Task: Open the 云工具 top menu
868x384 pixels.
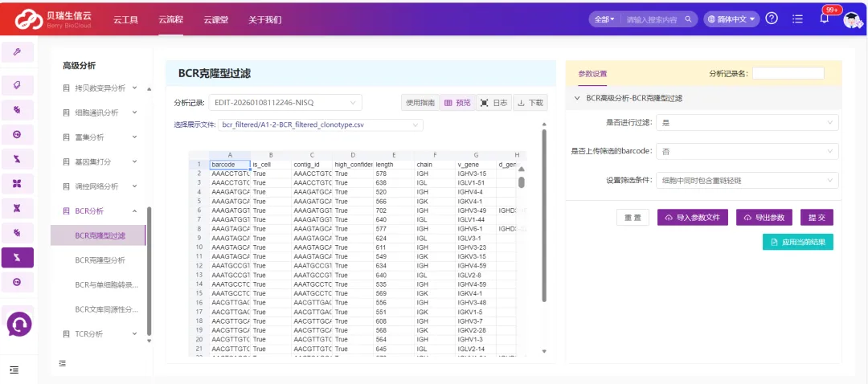Action: coord(125,20)
